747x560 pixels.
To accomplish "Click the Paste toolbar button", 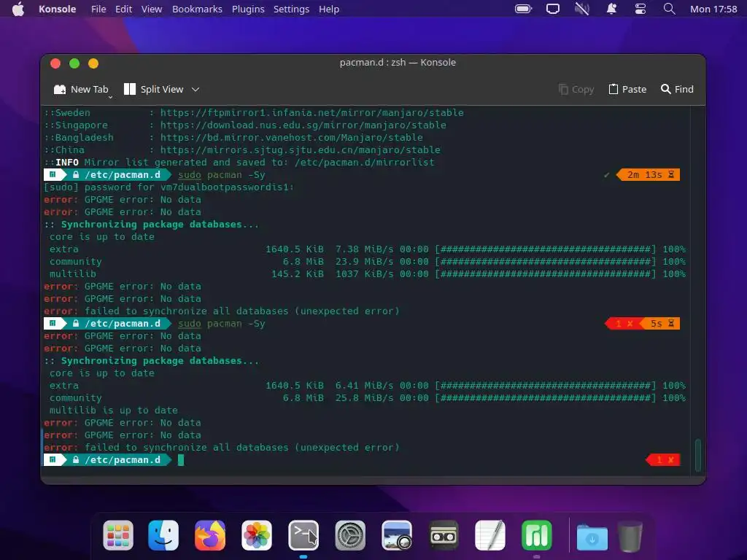I will tap(627, 90).
